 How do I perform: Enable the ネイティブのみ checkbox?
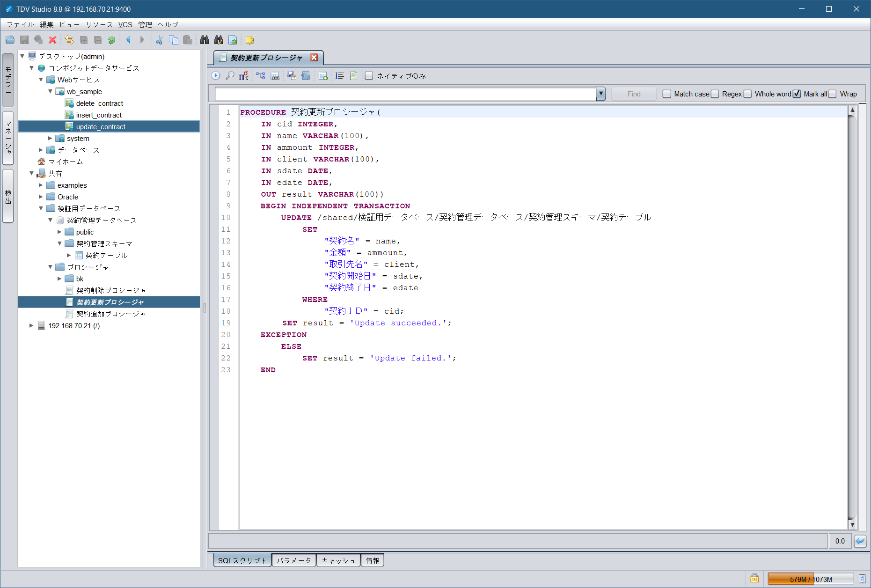(369, 76)
